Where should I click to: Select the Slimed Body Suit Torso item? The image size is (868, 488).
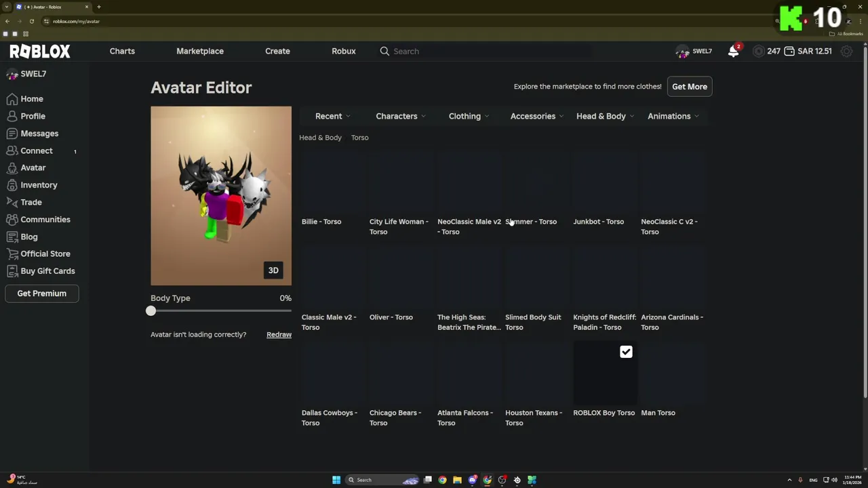point(537,289)
